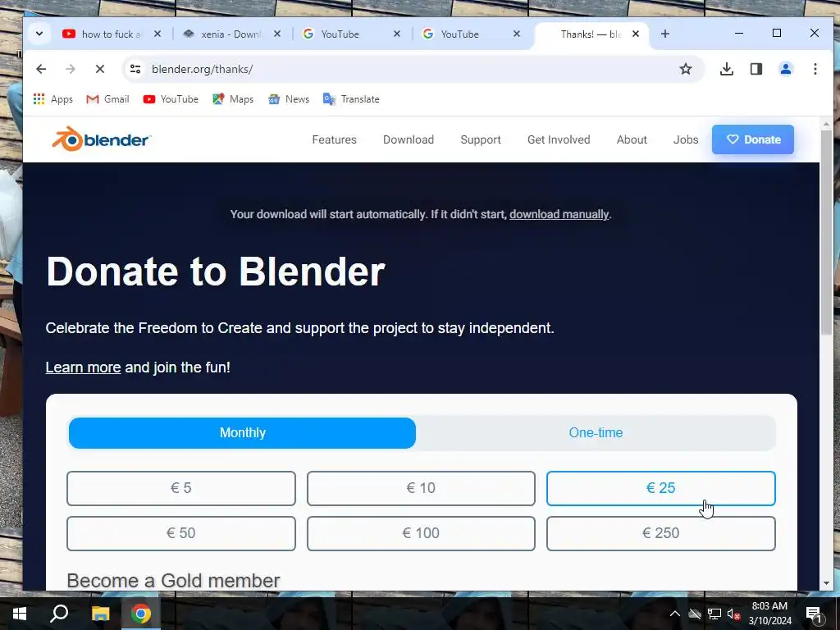
Task: Click the scrollbar down arrow
Action: [826, 583]
